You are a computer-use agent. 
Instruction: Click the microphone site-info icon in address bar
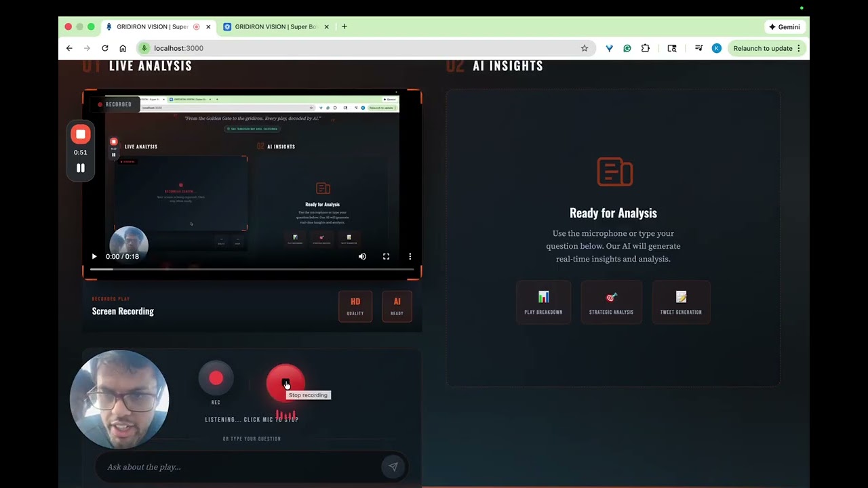click(x=144, y=48)
